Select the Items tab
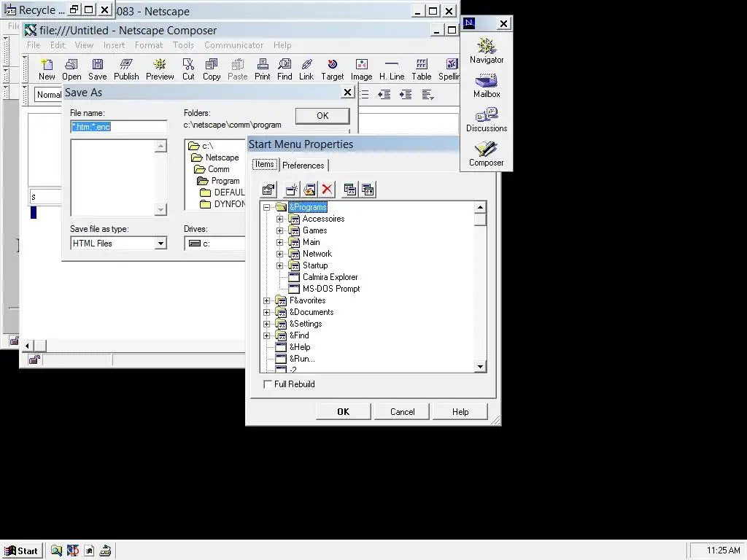The width and height of the screenshot is (747, 560). coord(264,164)
